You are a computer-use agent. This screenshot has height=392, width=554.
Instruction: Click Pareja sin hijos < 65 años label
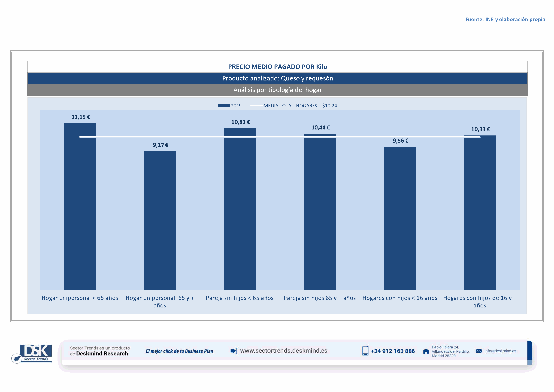[240, 298]
